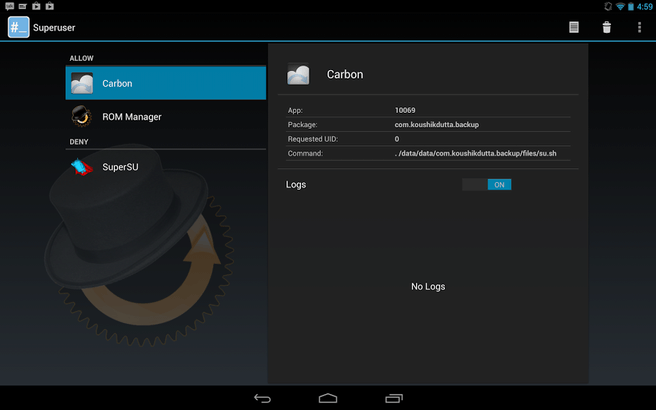Tap the second notification icon in status bar
The width and height of the screenshot is (656, 410).
[23, 6]
